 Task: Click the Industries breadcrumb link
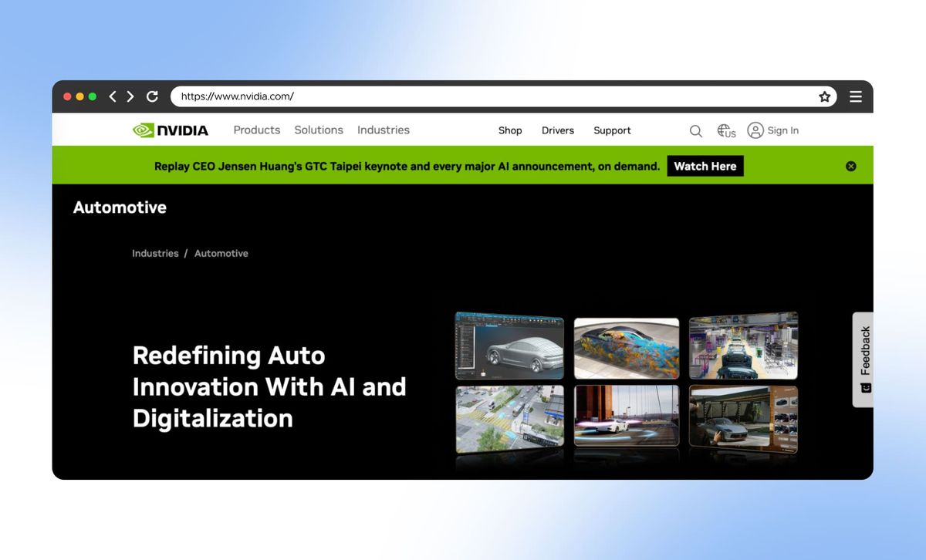tap(155, 253)
